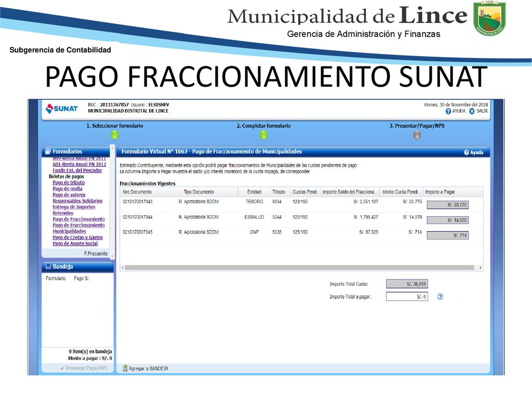Image resolution: width=532 pixels, height=399 pixels.
Task: Click the help icon beside Importe Total a pagar
Action: (x=440, y=297)
